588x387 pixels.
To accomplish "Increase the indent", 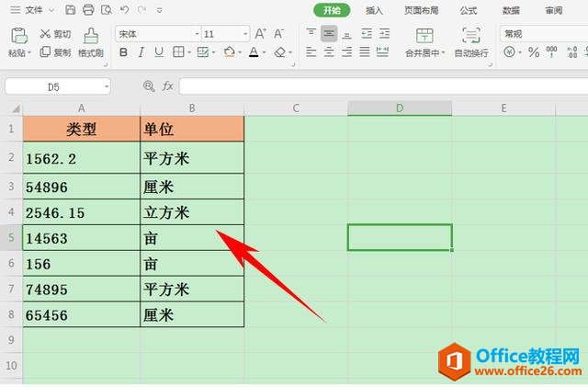I will pyautogui.click(x=384, y=34).
